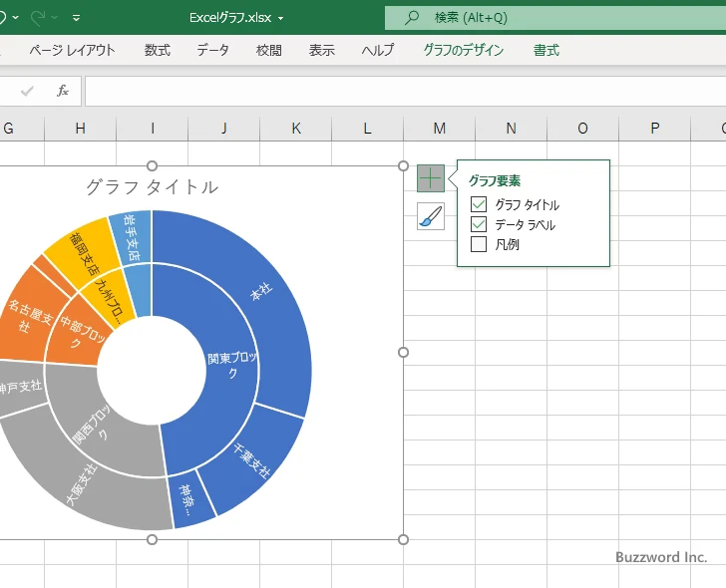
Task: Select column H header
Action: 80,129
